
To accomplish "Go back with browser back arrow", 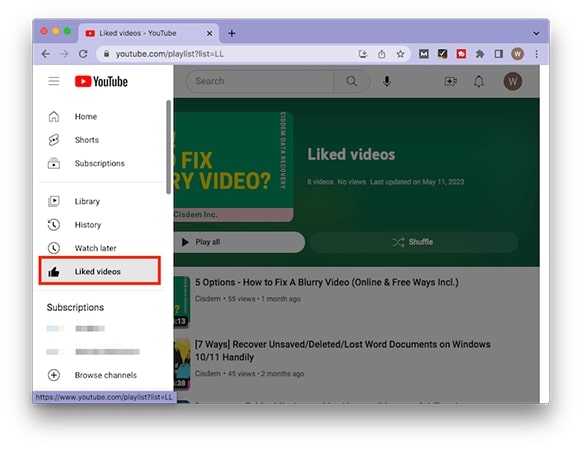I will (x=45, y=54).
